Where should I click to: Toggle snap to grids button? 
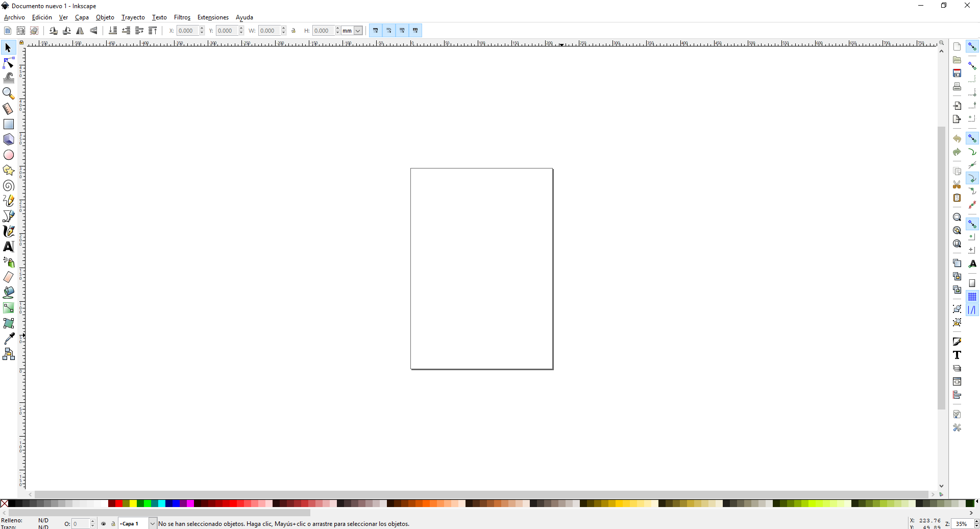point(972,297)
